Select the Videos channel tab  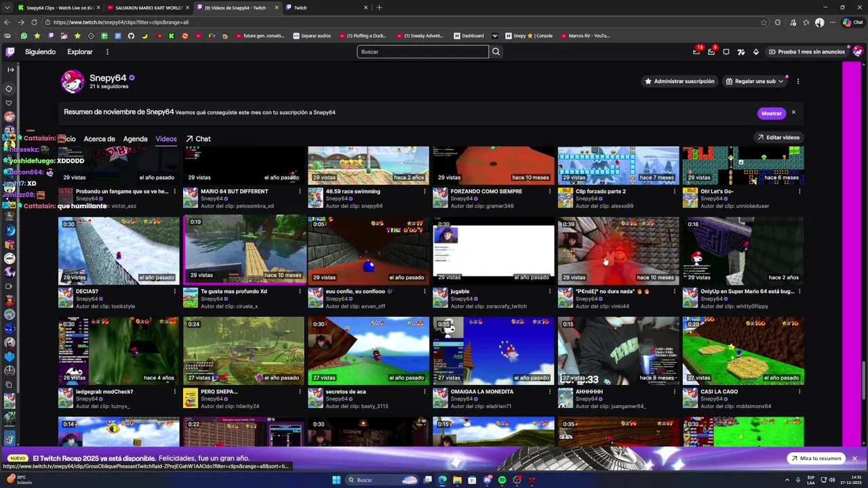pos(165,139)
